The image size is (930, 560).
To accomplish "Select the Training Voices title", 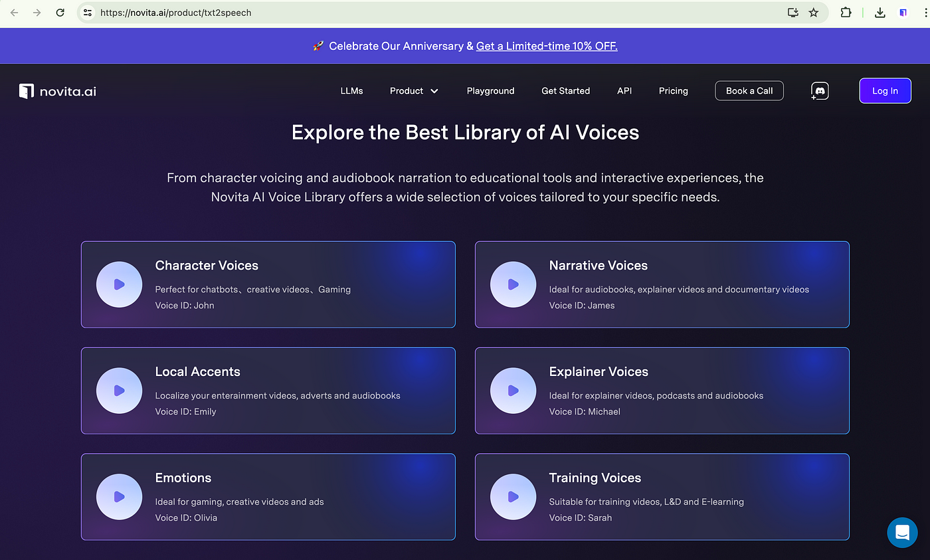I will coord(595,478).
